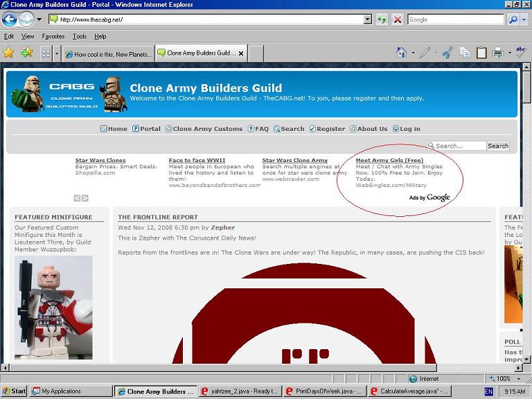This screenshot has height=399, width=532.
Task: Open Clone Army Customs link
Action: 204,129
